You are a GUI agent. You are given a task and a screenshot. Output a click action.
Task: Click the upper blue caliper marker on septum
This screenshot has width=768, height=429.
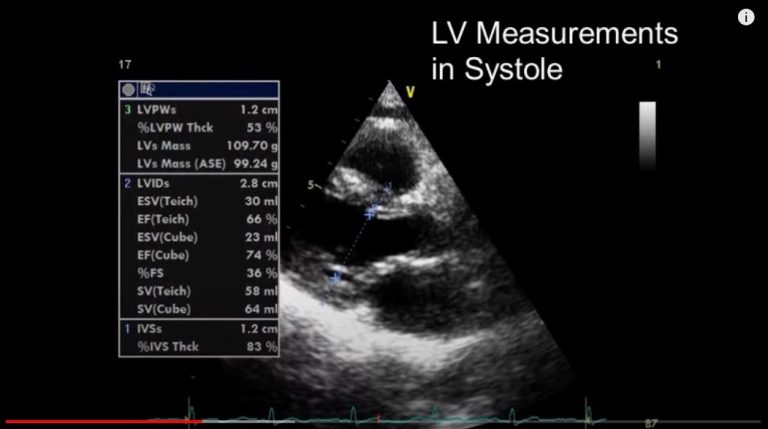388,187
